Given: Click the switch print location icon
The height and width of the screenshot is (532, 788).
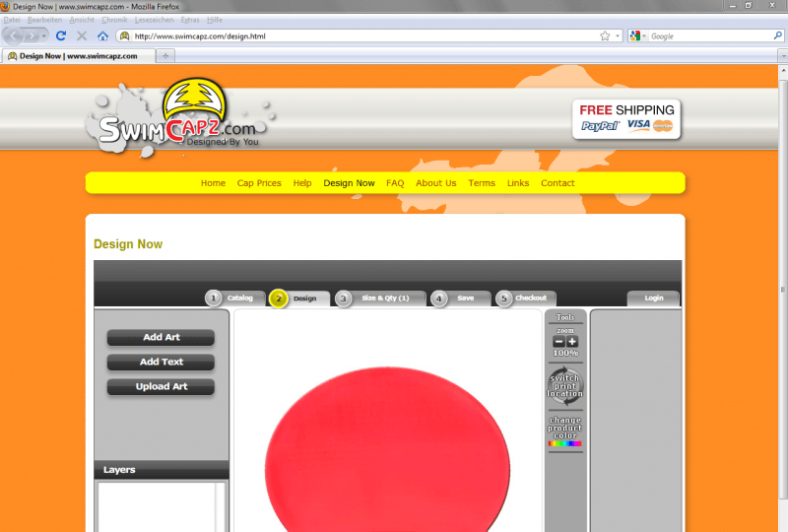Looking at the screenshot, I should (x=564, y=386).
